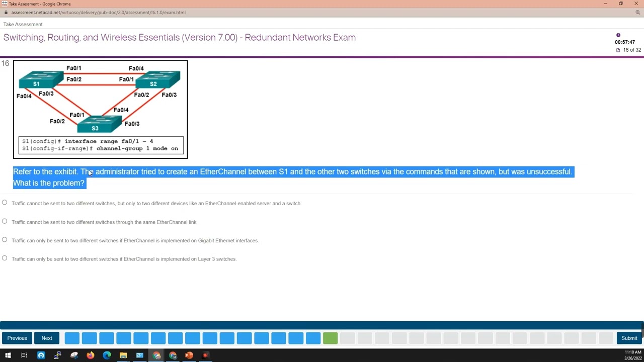Click the highlighted question text
This screenshot has height=362, width=644.
point(293,177)
